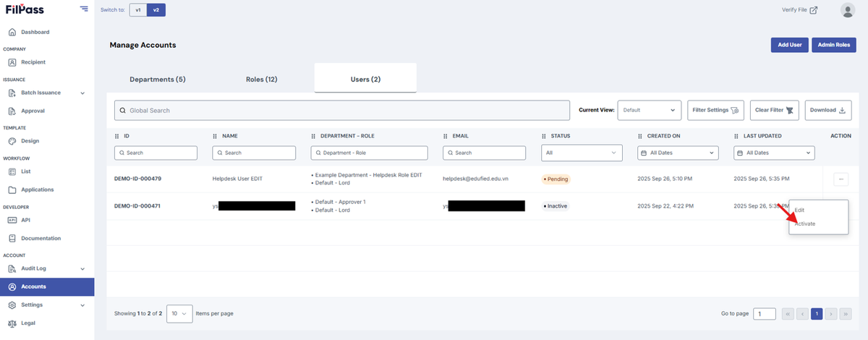Click the Legal scales icon
The height and width of the screenshot is (340, 868).
(12, 323)
